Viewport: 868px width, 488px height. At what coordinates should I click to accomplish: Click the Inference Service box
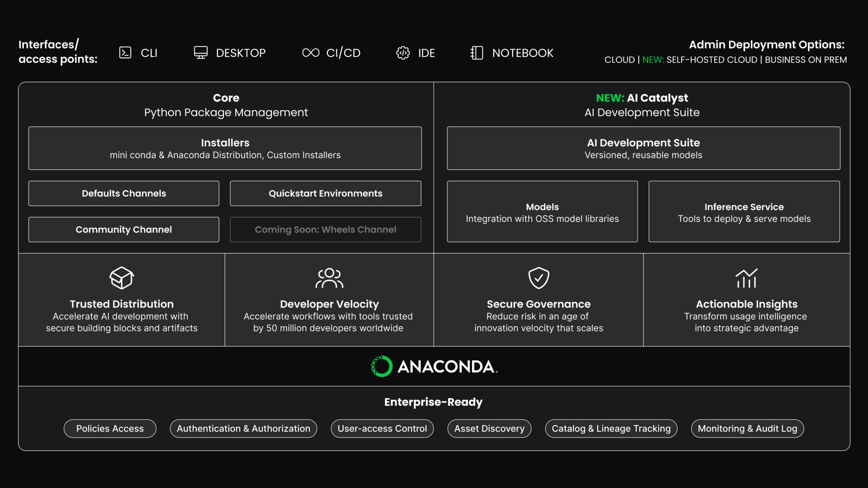point(744,211)
